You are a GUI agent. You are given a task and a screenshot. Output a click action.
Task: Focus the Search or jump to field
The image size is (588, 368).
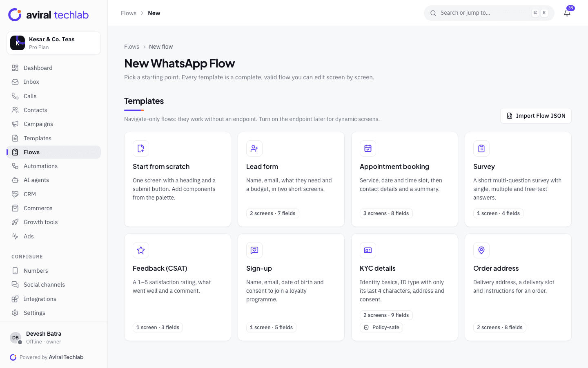click(x=489, y=13)
